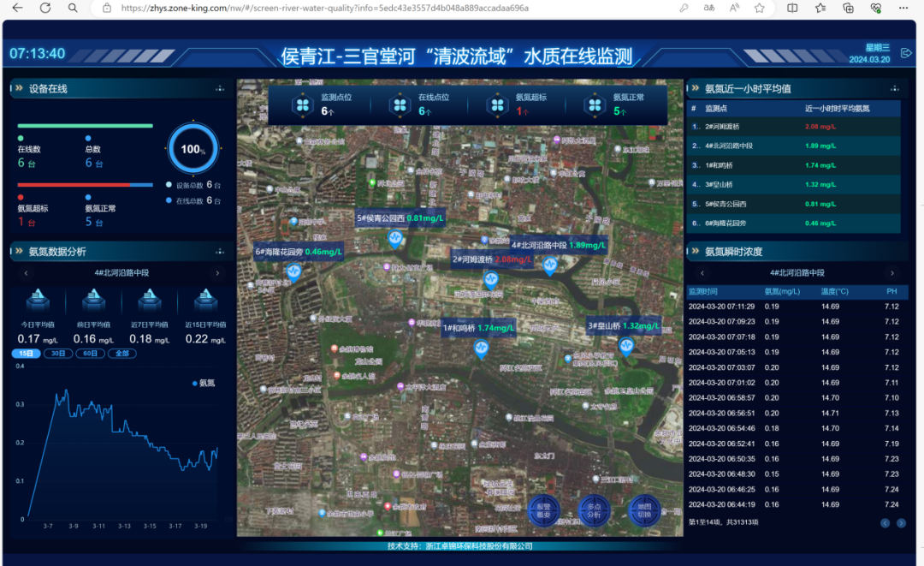Go to next site in 氨氮数据分析 panel
The image size is (924, 566).
(217, 273)
